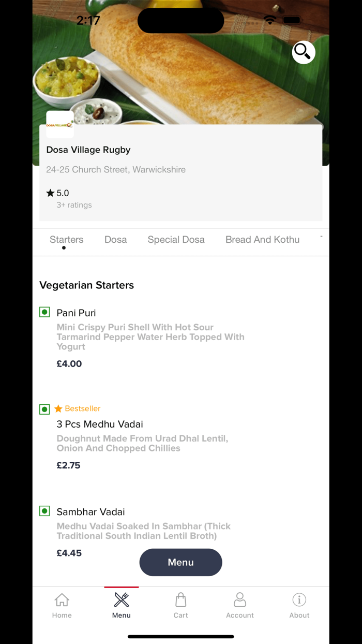Tap the vegetarian badge on 3 Pcs Medhu Vadai
The width and height of the screenshot is (362, 644).
[x=44, y=409]
